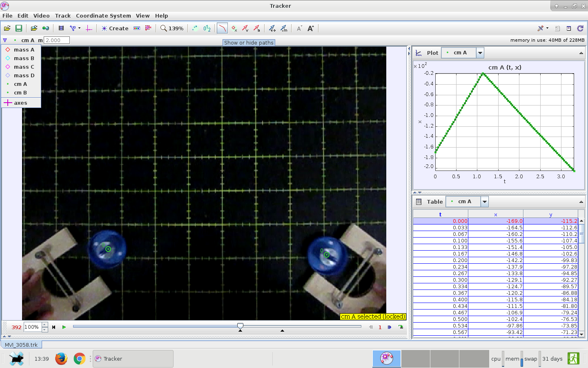Click the mass input field for cm A

tap(57, 40)
